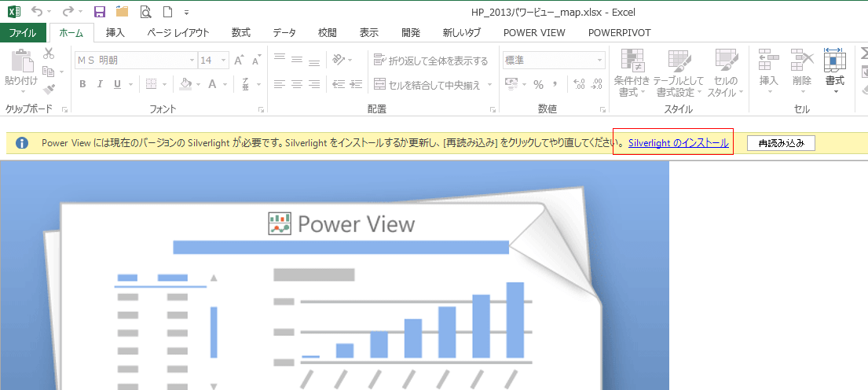This screenshot has height=390, width=868.
Task: Click merge and center (セルを結合して中央揃え)
Action: point(425,84)
